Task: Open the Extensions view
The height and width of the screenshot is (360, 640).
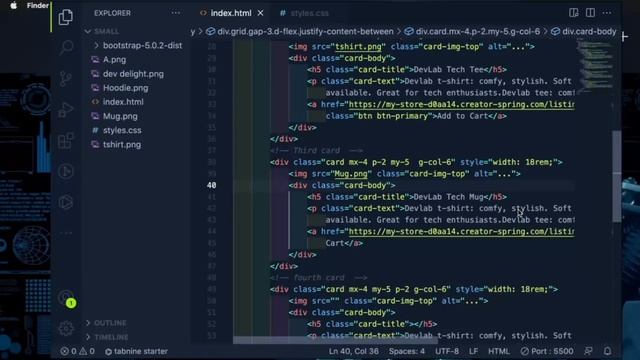Action: pyautogui.click(x=66, y=140)
